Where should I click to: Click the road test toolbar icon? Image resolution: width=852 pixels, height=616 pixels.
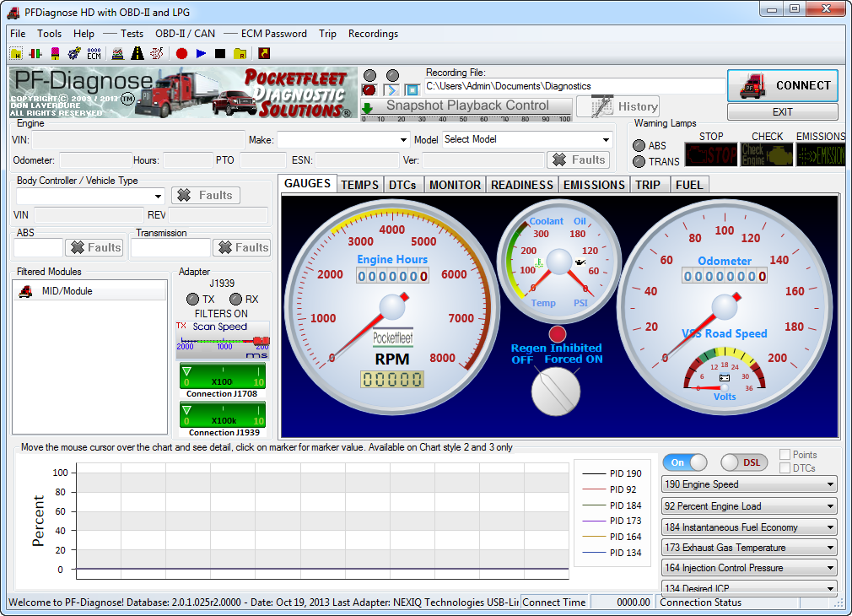[136, 52]
